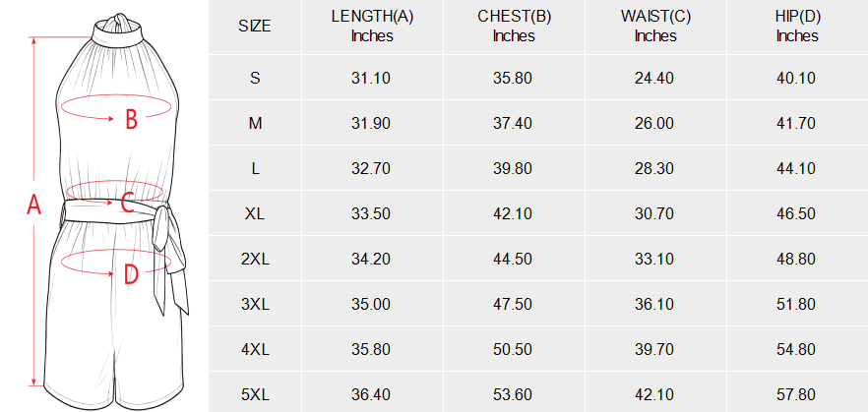Viewport: 868px width, 412px height.
Task: Click the 31.90 length value for size M
Action: 371,124
